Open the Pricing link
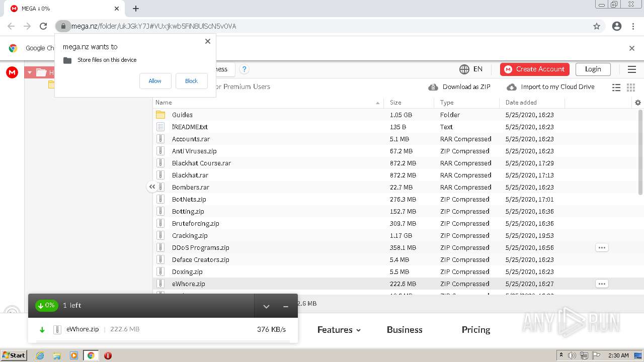 [x=476, y=330]
